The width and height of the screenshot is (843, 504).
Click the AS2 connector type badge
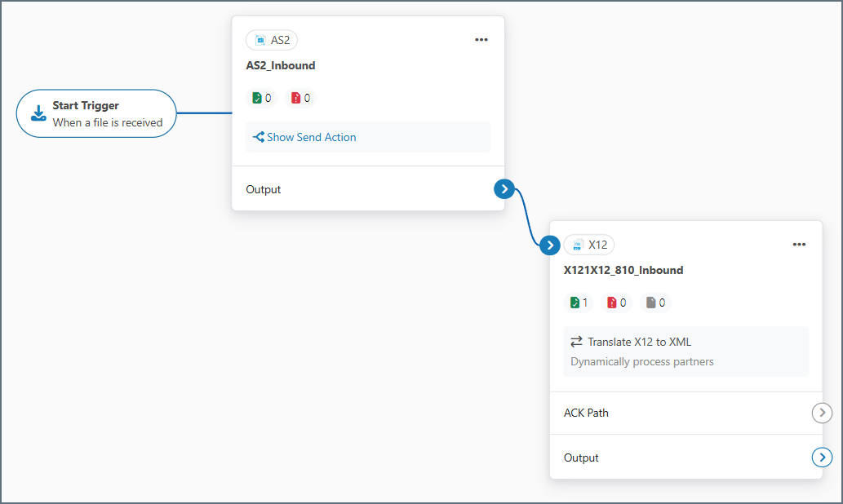(272, 40)
